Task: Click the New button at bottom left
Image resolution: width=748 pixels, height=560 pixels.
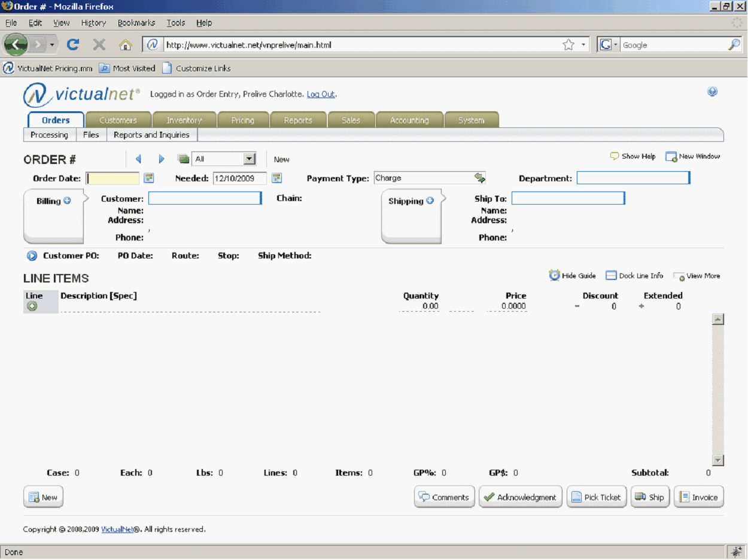Action: (x=43, y=497)
